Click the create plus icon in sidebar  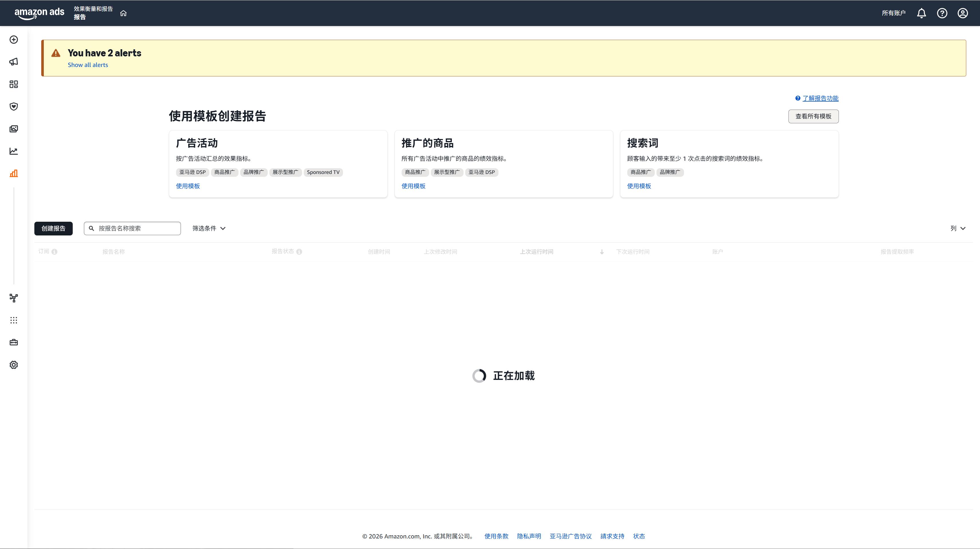point(14,39)
